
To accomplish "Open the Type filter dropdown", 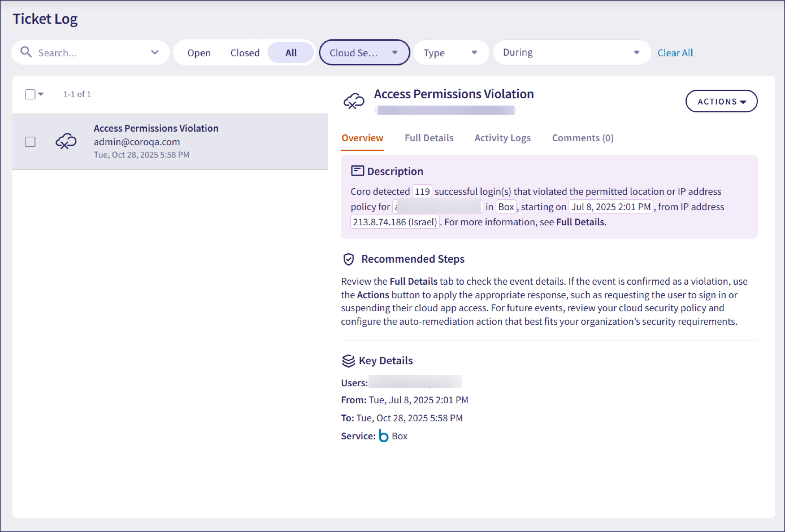I will tap(451, 52).
